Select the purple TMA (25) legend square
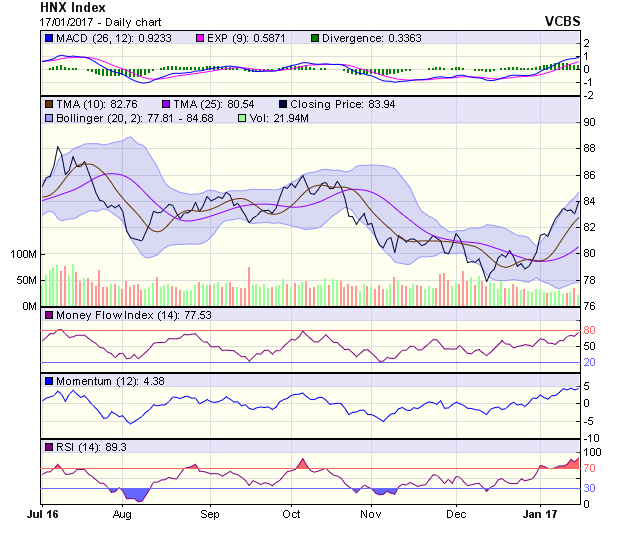This screenshot has width=620, height=535. pyautogui.click(x=168, y=104)
